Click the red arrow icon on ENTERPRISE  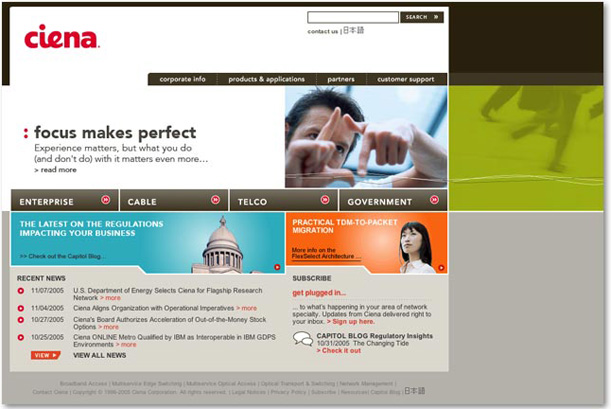pyautogui.click(x=106, y=200)
